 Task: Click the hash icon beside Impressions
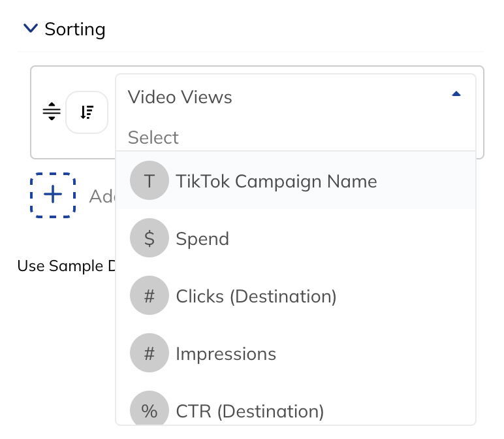tap(150, 353)
